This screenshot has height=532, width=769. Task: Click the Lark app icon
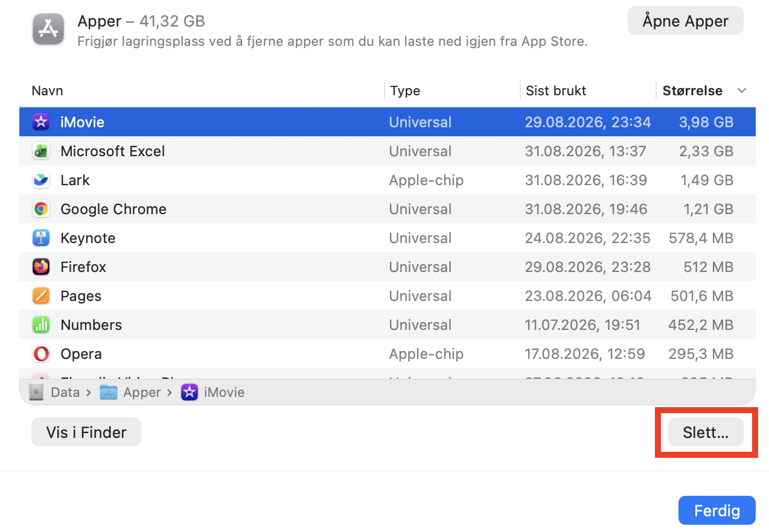[41, 180]
